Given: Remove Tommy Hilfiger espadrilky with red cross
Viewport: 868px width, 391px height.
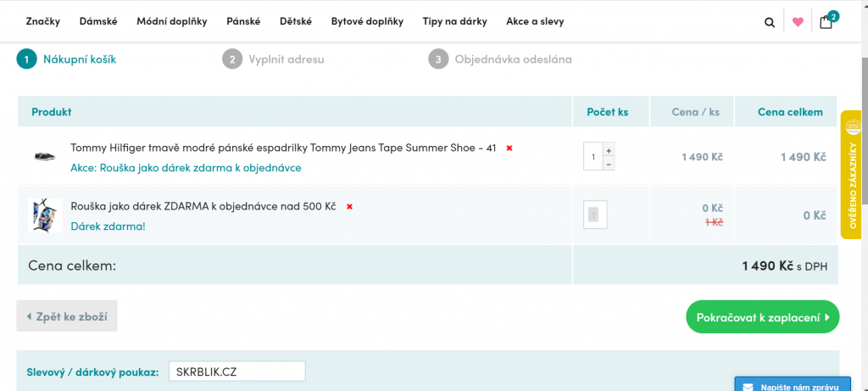Looking at the screenshot, I should pos(509,148).
